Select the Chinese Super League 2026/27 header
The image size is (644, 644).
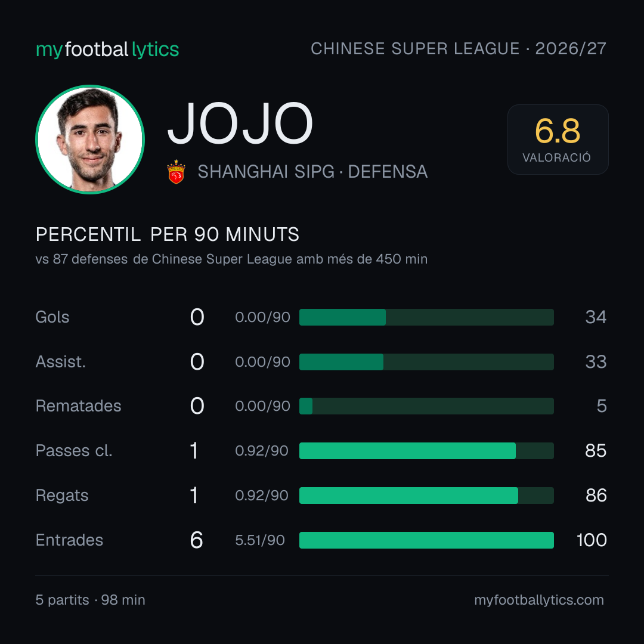point(459,48)
